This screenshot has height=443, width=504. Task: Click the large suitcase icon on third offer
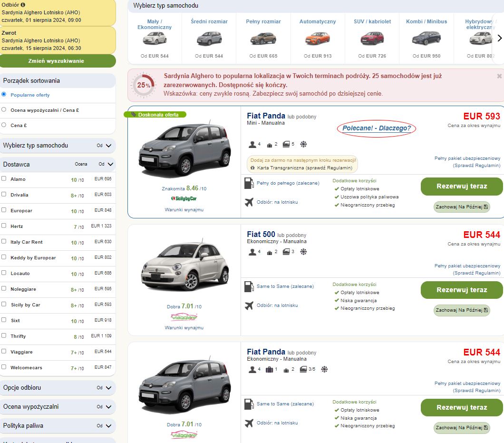pos(270,369)
